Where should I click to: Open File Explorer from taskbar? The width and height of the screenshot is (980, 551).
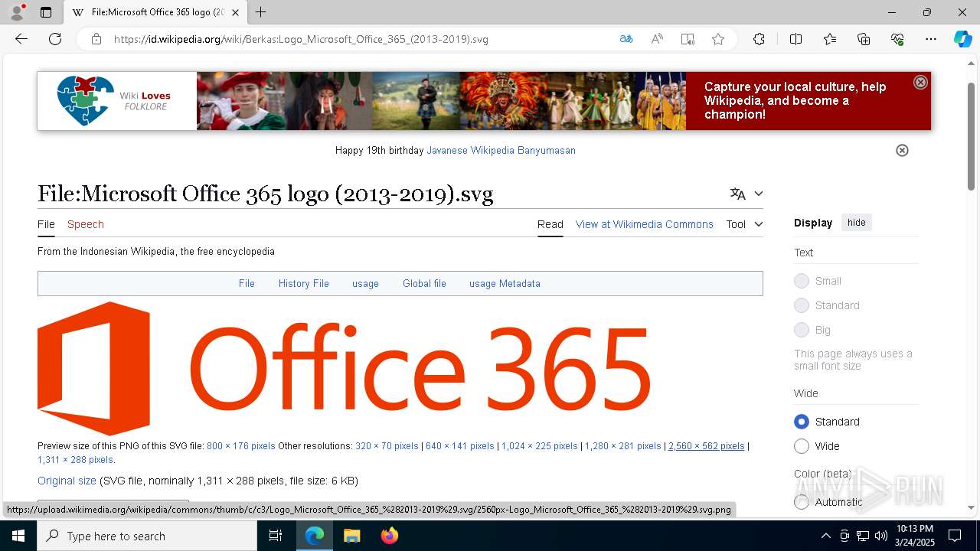352,536
